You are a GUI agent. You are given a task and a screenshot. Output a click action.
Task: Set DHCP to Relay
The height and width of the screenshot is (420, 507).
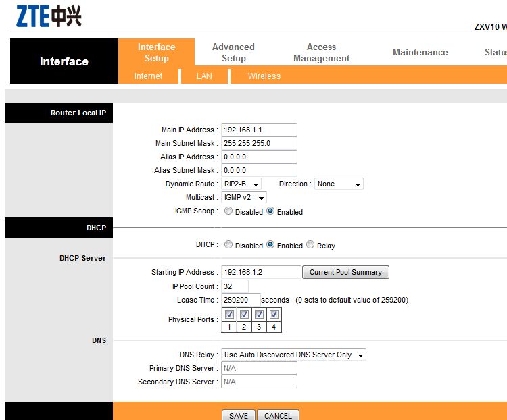tap(310, 244)
